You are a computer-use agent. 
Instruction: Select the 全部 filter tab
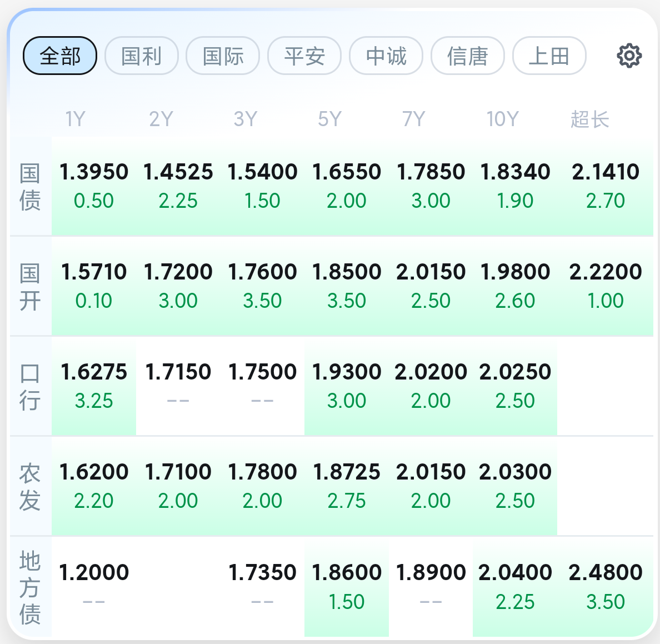coord(60,56)
